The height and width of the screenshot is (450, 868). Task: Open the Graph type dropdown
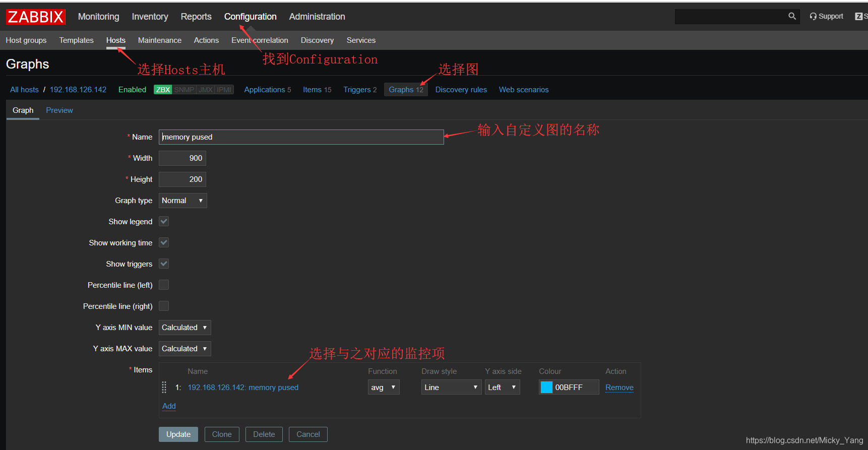click(183, 201)
